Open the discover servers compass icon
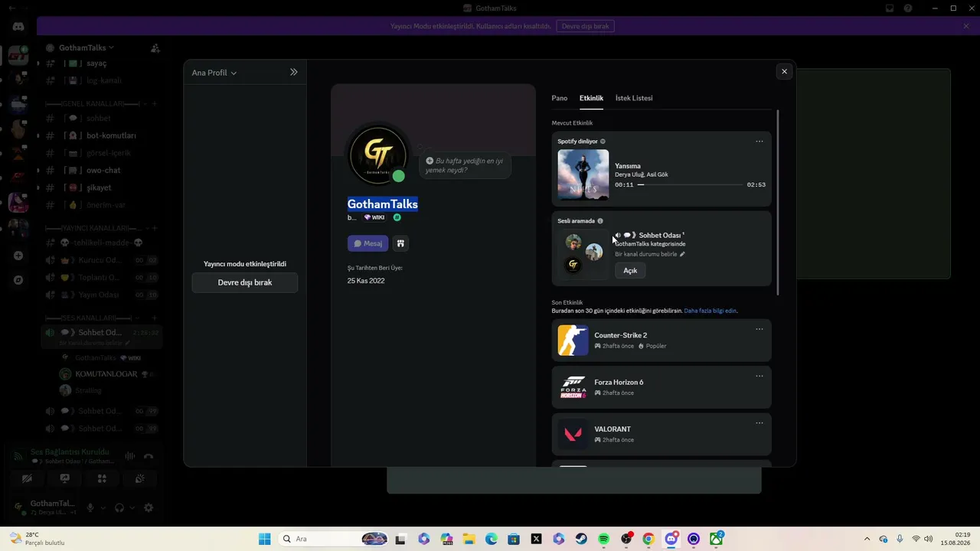Image resolution: width=980 pixels, height=551 pixels. (x=18, y=280)
